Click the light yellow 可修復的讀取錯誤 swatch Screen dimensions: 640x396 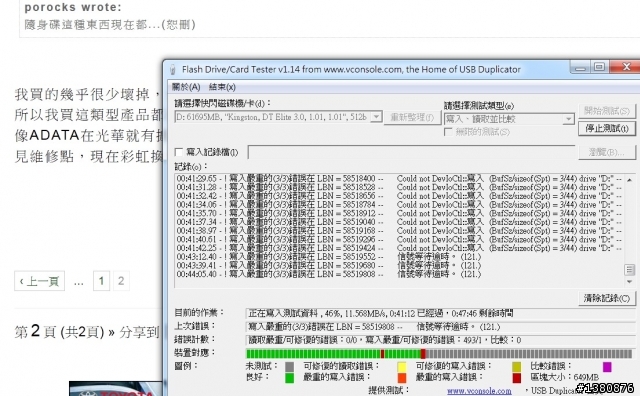[x=402, y=367]
